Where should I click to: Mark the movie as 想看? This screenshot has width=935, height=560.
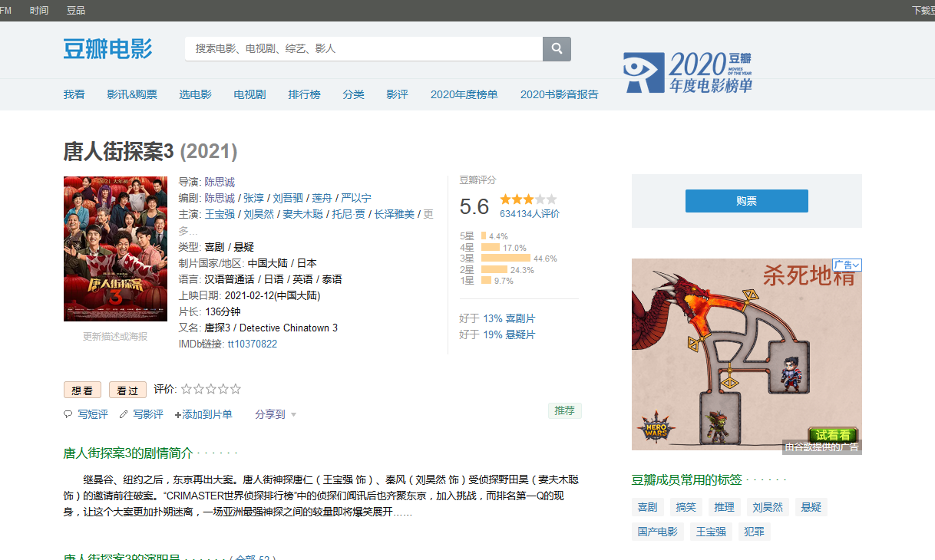pyautogui.click(x=82, y=390)
